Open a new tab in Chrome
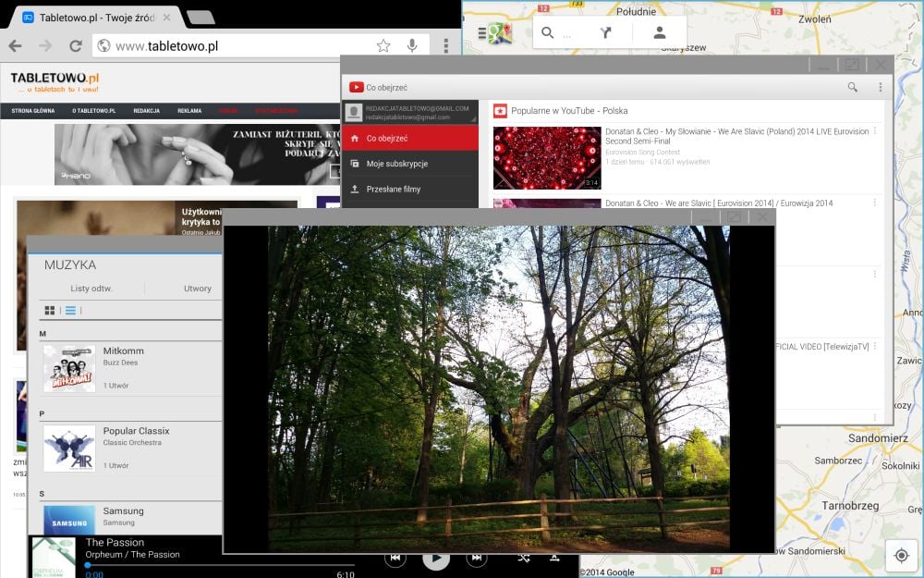 (201, 18)
